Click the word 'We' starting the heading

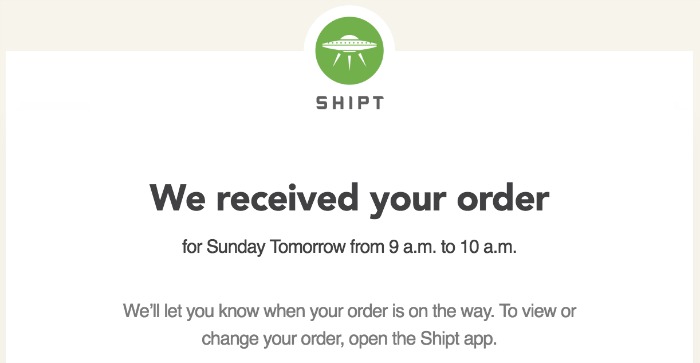point(177,197)
